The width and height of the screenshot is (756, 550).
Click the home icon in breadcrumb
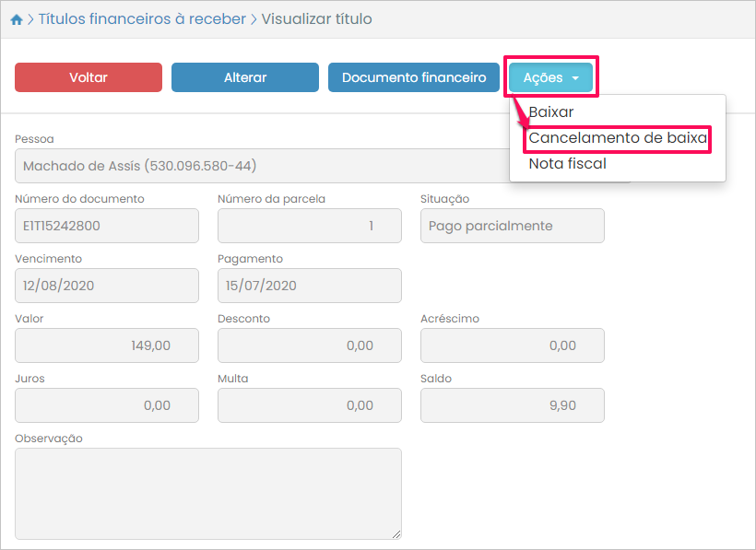point(17,19)
